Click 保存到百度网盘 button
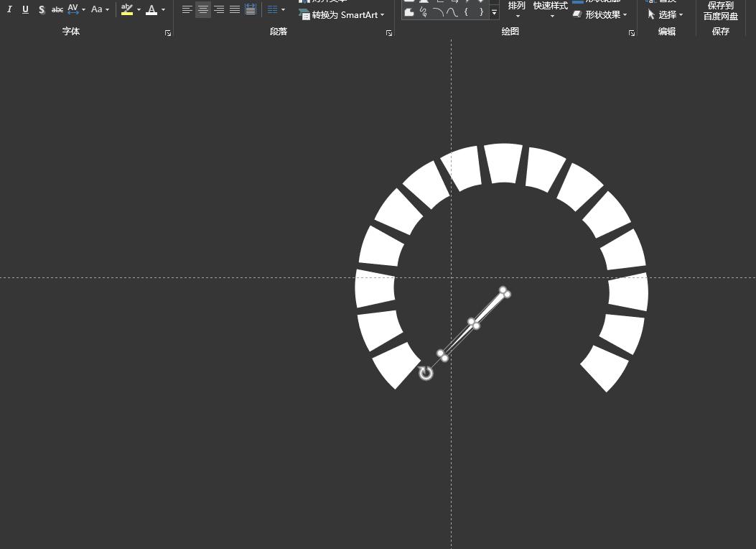756x549 pixels. (x=720, y=11)
